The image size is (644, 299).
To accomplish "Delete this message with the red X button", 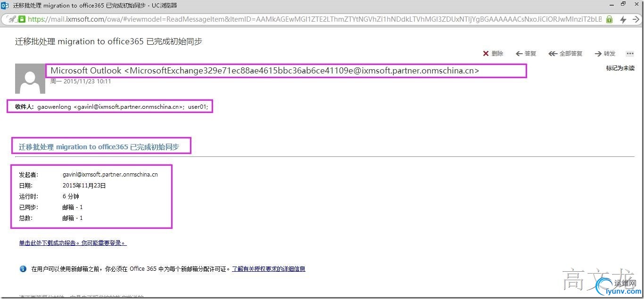I will (x=493, y=54).
